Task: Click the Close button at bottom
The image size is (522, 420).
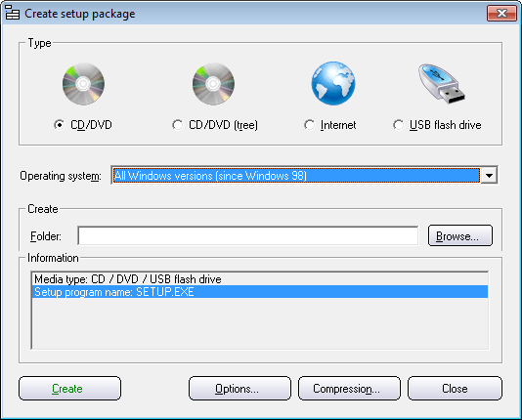Action: pyautogui.click(x=455, y=389)
